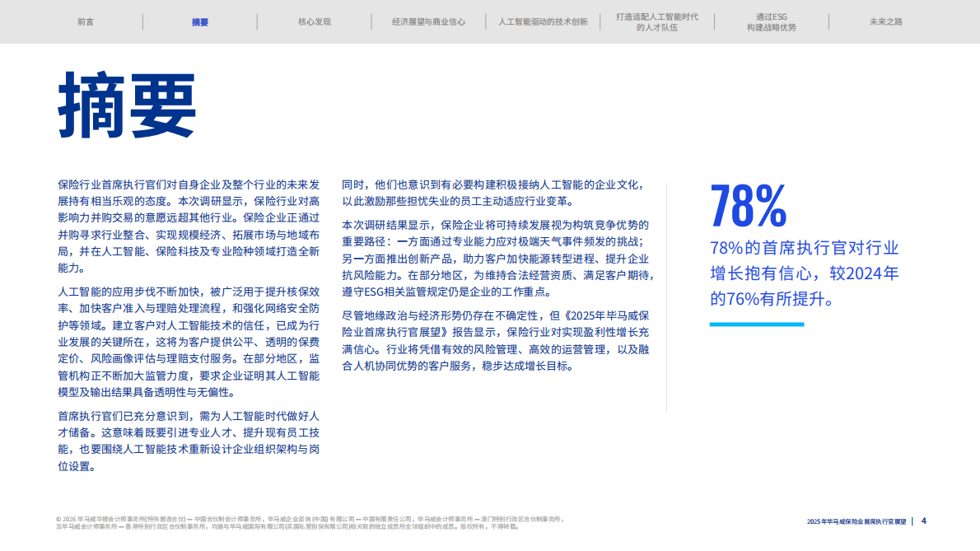Open the 未来之路 navigation tab

(x=885, y=22)
